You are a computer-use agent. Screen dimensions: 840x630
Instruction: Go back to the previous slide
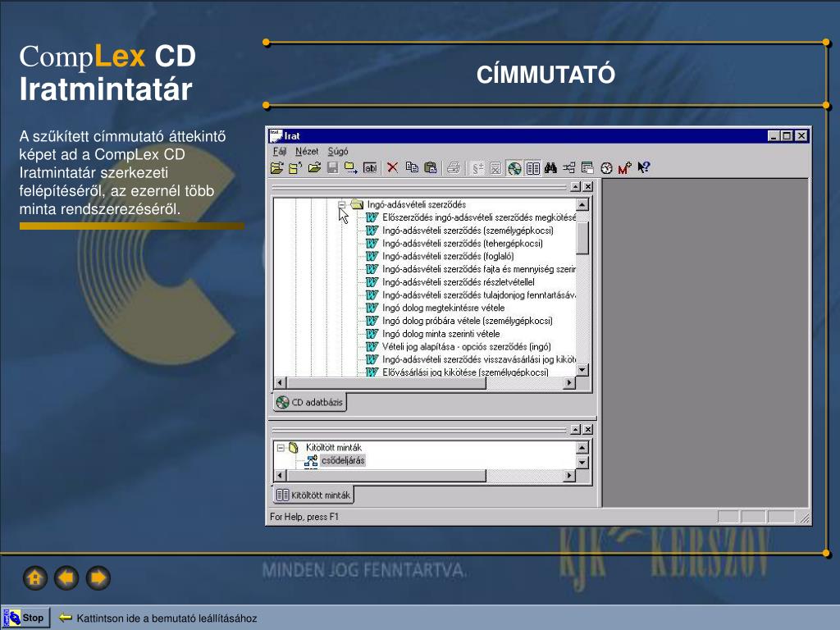click(67, 578)
